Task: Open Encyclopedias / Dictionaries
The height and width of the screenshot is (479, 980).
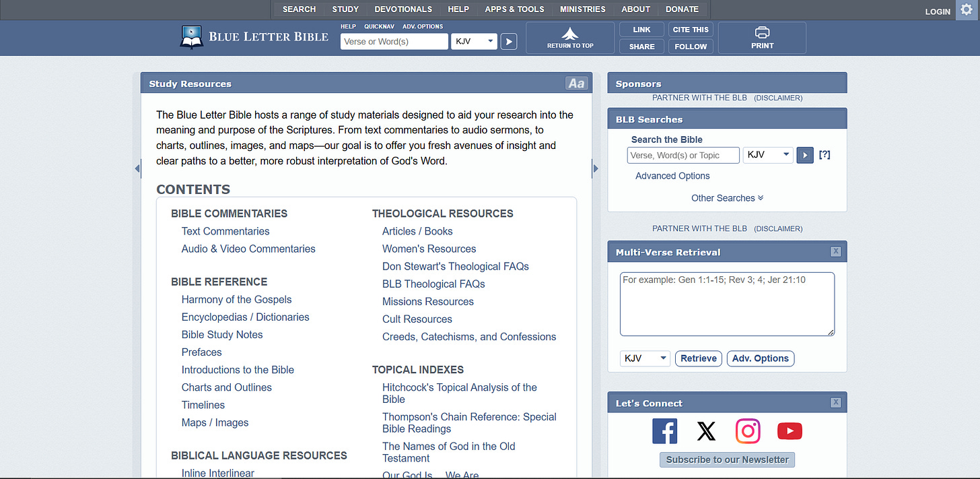Action: (x=246, y=317)
